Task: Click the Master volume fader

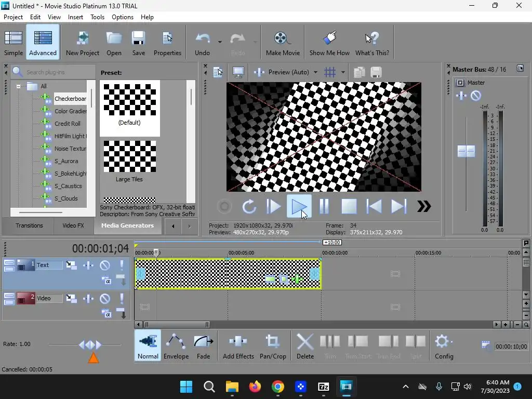Action: (x=466, y=151)
